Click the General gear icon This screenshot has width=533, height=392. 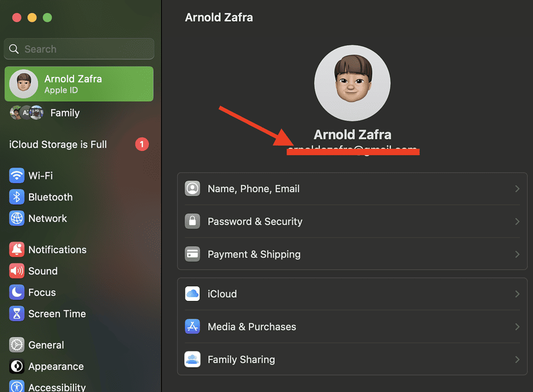coord(17,345)
